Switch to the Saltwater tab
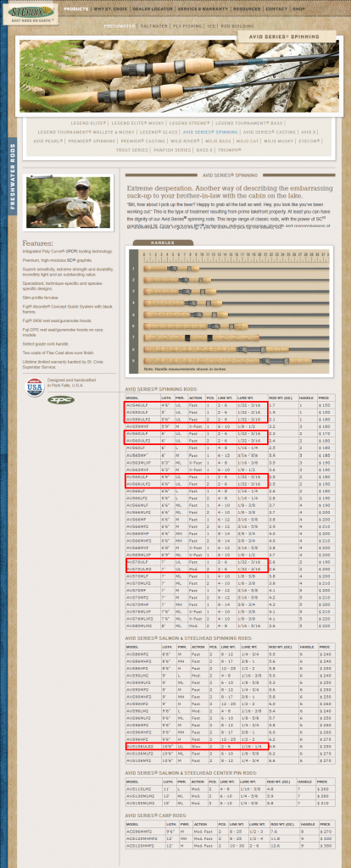The image size is (351, 868). click(x=153, y=26)
